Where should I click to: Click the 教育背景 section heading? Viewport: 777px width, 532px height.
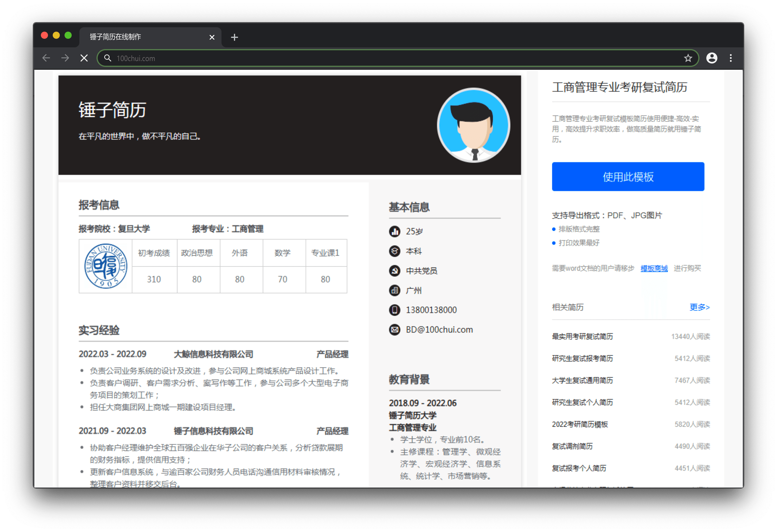point(409,379)
